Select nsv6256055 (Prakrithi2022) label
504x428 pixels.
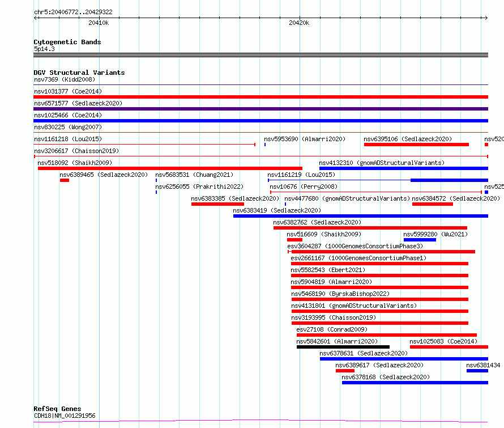pos(199,187)
